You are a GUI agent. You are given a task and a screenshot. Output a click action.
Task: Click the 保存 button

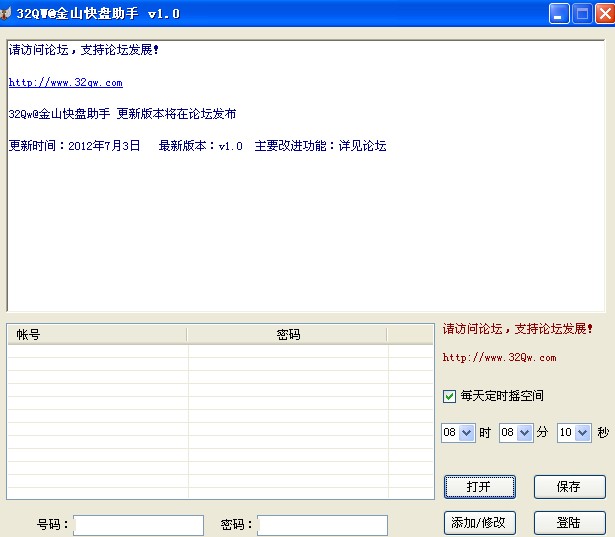point(570,487)
